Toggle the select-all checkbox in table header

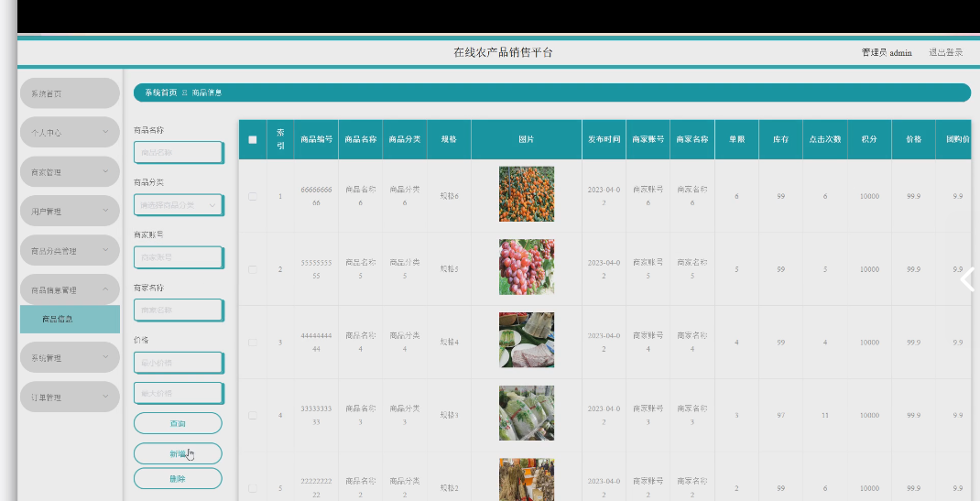(253, 139)
